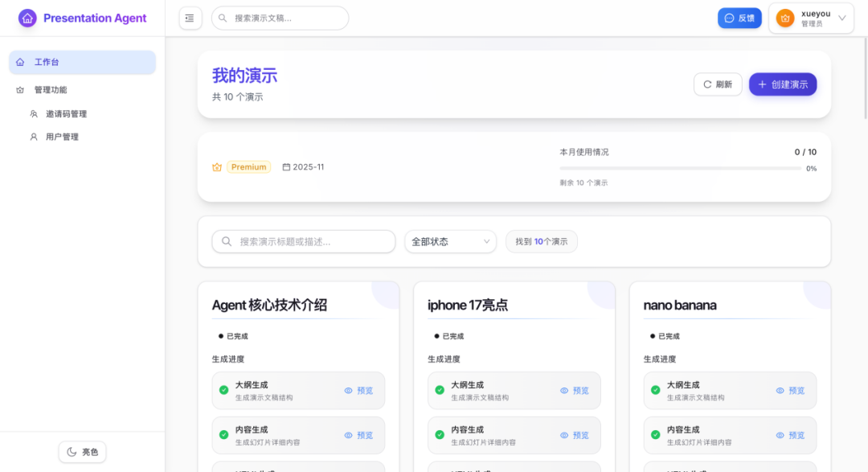The width and height of the screenshot is (868, 472).
Task: Click the Premium plan badge
Action: pyautogui.click(x=248, y=167)
